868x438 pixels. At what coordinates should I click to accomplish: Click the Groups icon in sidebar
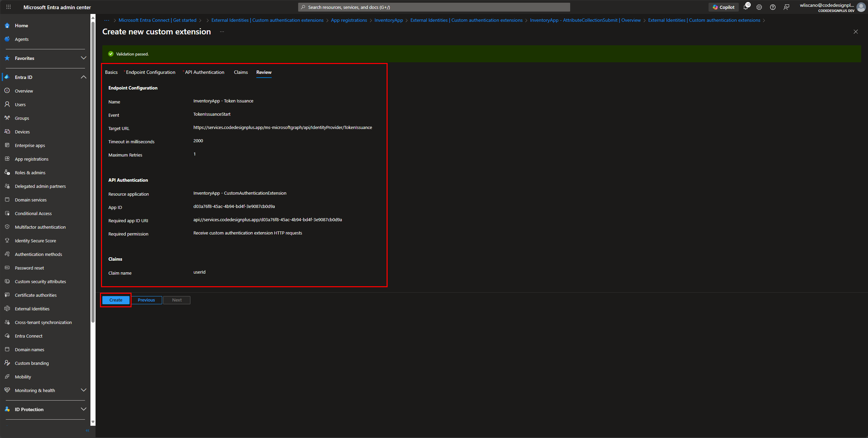pyautogui.click(x=7, y=118)
